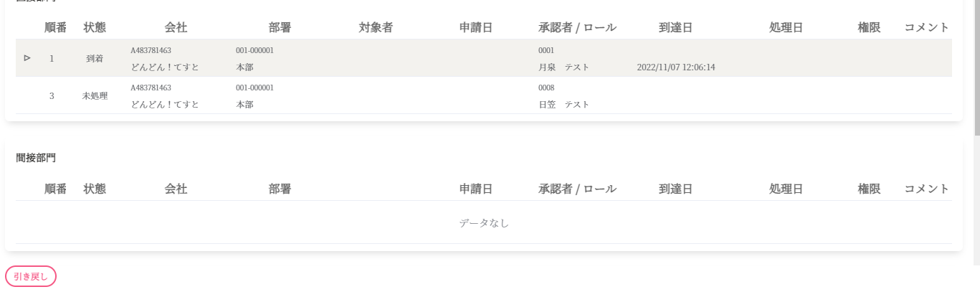Click approver name 日笠 テスト
980x292 pixels.
pos(563,105)
